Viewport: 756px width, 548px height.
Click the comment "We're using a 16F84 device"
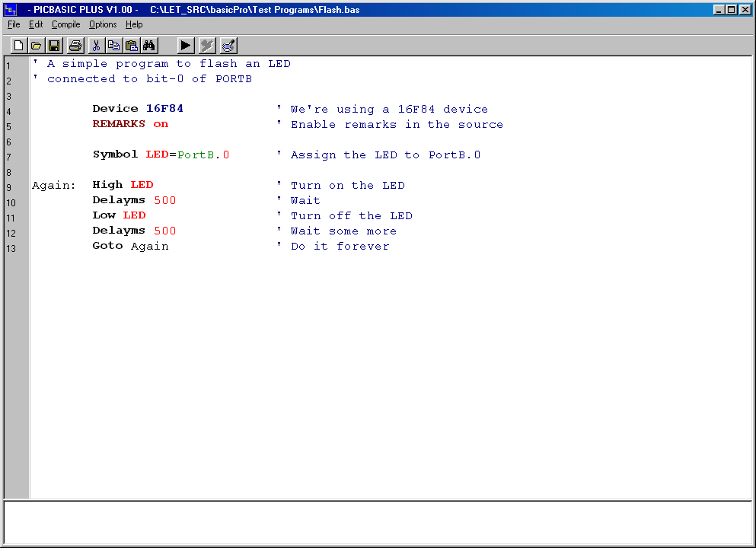(389, 110)
